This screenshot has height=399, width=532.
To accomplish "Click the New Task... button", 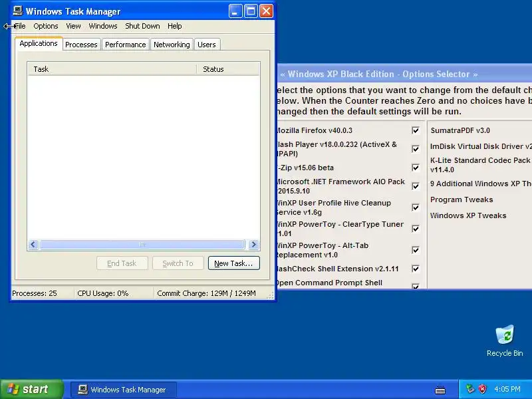I will click(x=234, y=263).
